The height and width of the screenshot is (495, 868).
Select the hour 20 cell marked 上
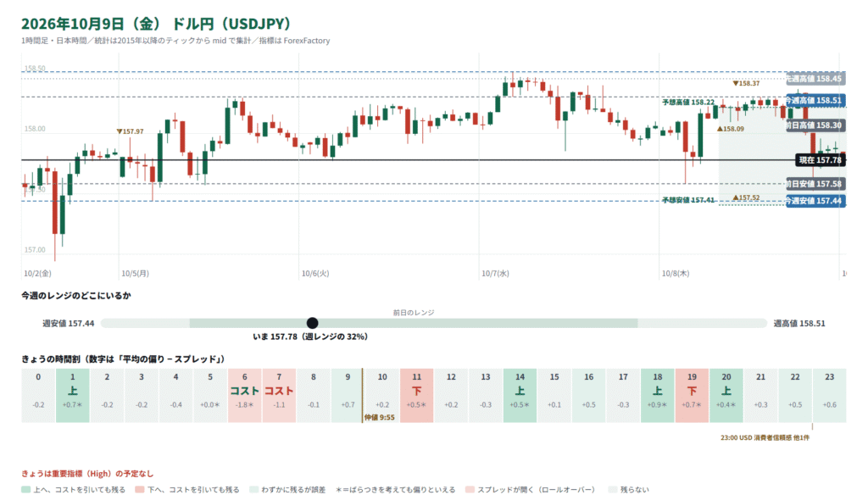[x=726, y=395]
